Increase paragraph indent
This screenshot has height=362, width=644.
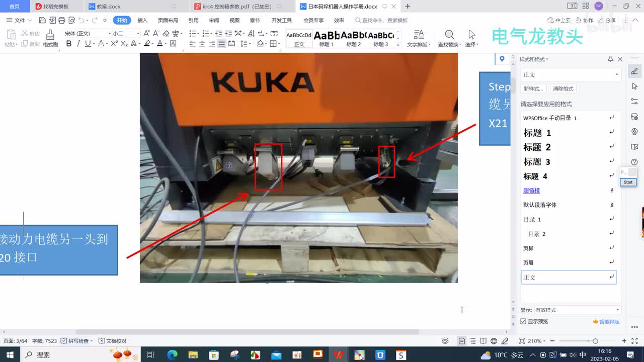point(229,33)
